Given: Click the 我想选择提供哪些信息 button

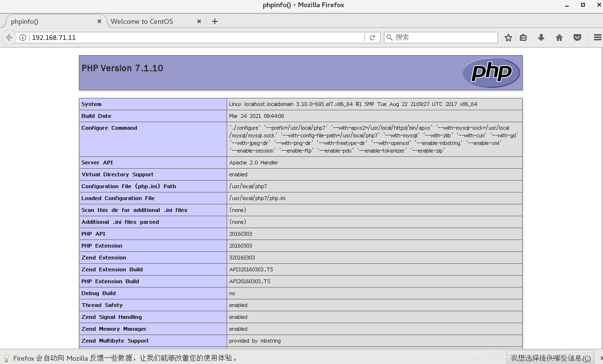Looking at the screenshot, I should 551,358.
